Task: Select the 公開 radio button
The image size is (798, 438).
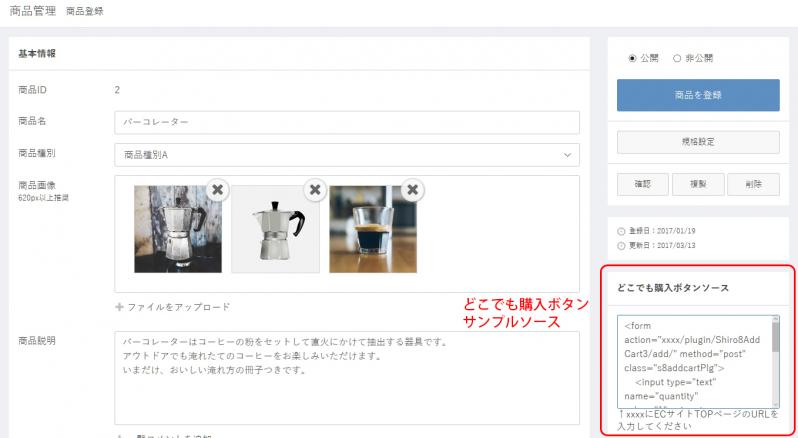Action: click(x=632, y=59)
